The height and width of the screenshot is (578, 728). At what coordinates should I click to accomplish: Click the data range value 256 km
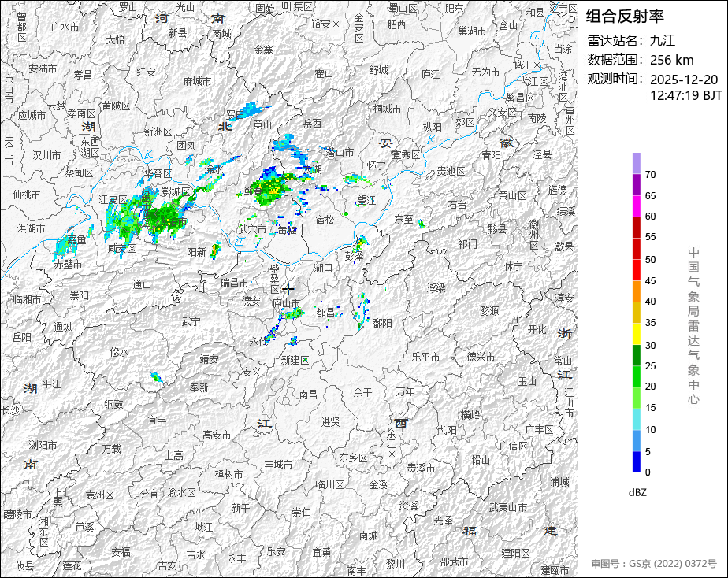coord(672,60)
